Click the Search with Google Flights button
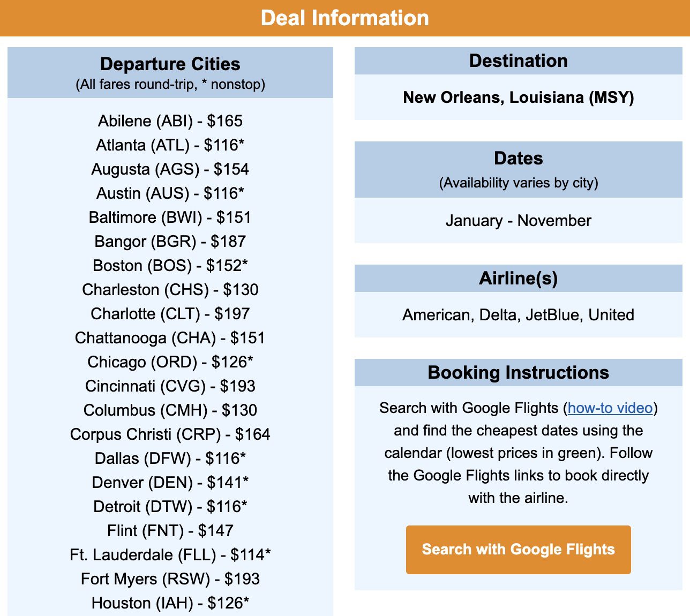 coord(518,549)
